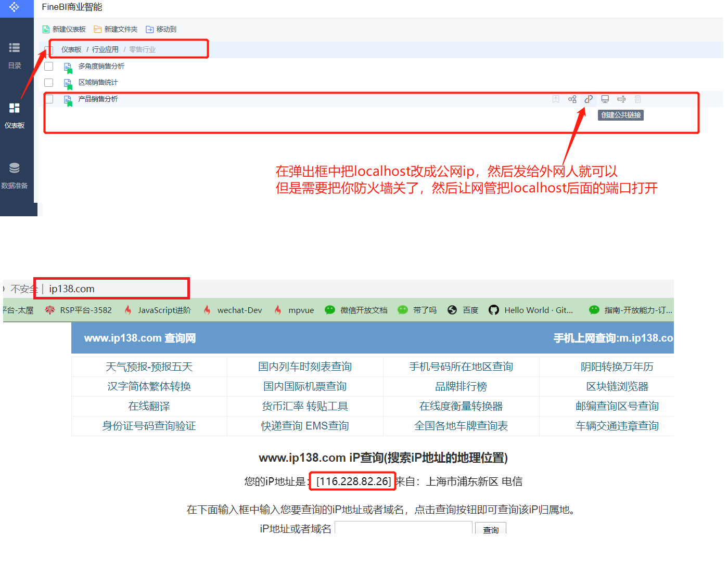Open the RSP平台-3582 bookmark

(79, 310)
